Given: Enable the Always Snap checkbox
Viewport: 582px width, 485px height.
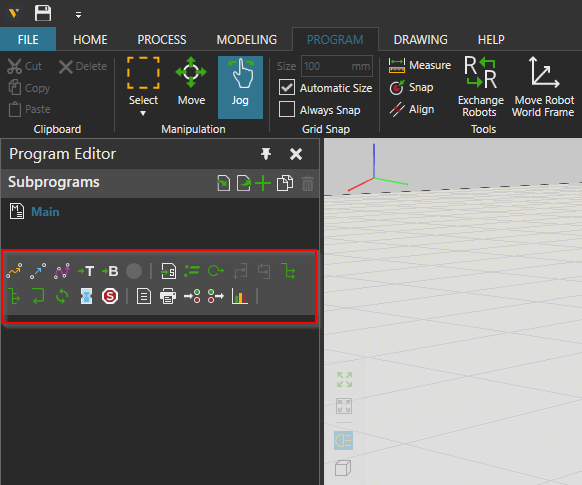Looking at the screenshot, I should tap(287, 109).
